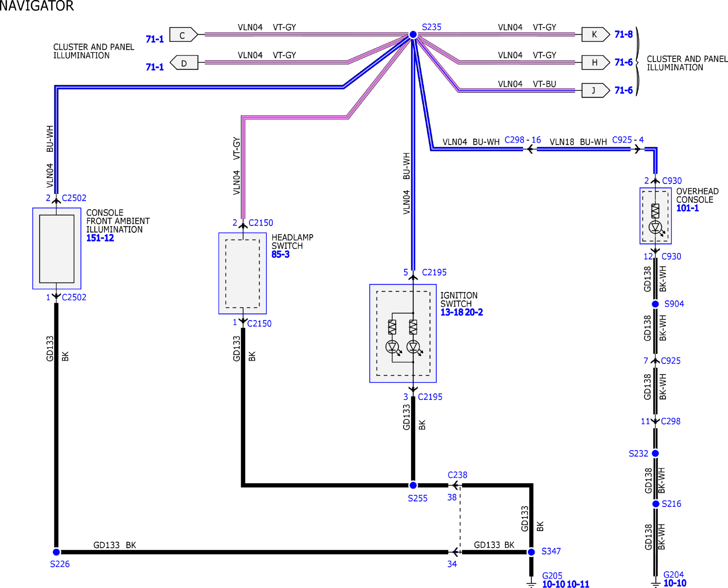Select the S226 splice dot
Screen dimensions: 728x588
tap(56, 552)
